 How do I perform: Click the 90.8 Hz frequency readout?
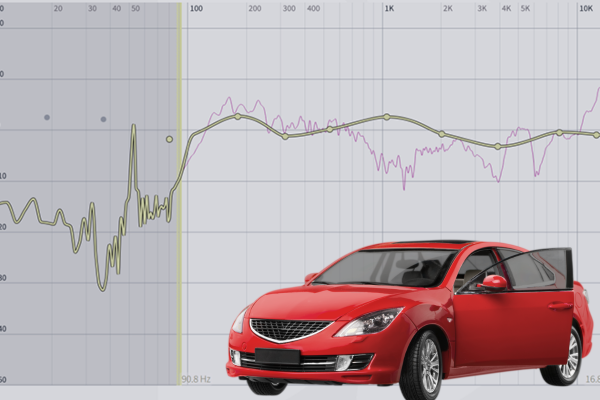(x=196, y=380)
